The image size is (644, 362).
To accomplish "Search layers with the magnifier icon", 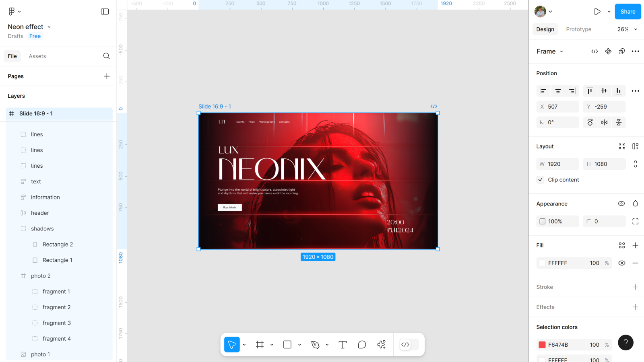I will pos(106,56).
